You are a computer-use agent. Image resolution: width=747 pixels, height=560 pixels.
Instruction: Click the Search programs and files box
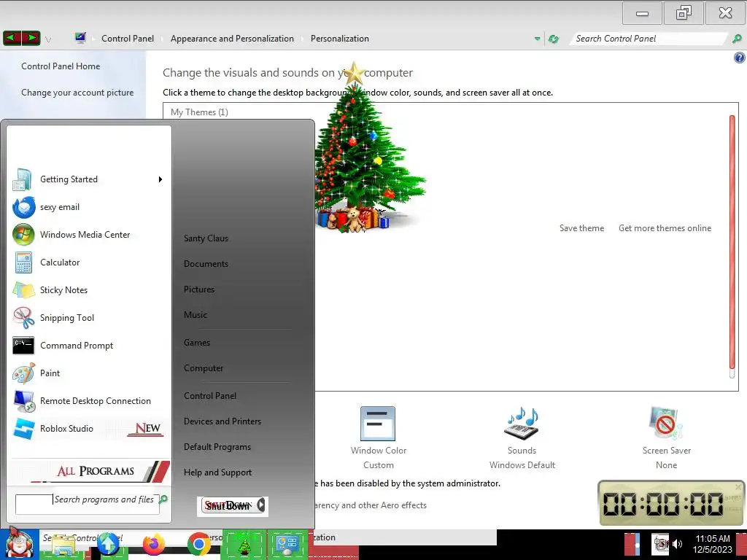click(88, 504)
